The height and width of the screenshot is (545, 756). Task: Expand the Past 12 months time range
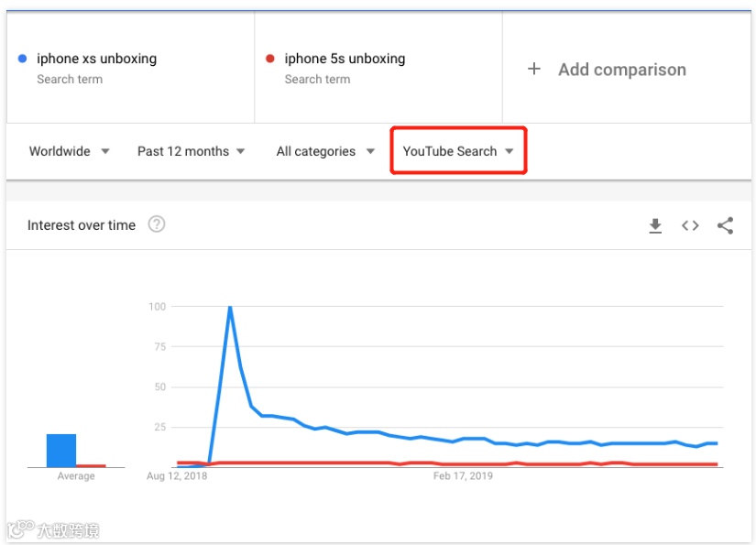pyautogui.click(x=191, y=151)
